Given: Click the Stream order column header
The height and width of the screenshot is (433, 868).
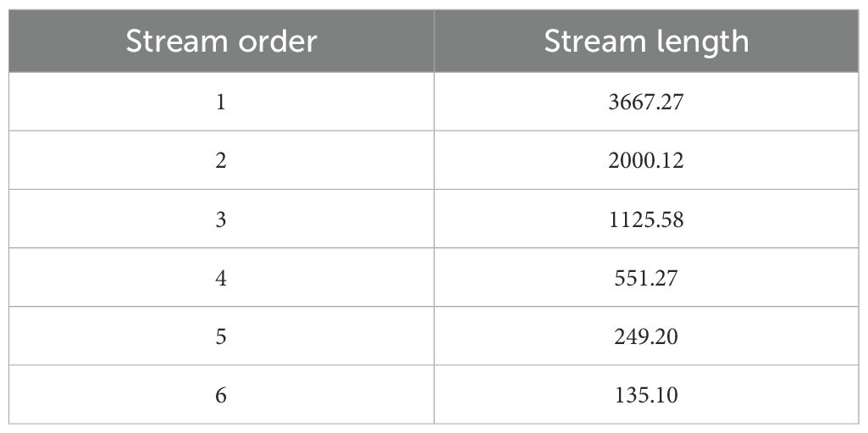Looking at the screenshot, I should pyautogui.click(x=222, y=42).
